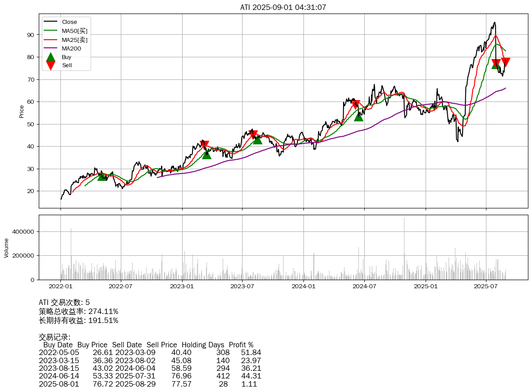Click the MA200 legend entry

(71, 48)
